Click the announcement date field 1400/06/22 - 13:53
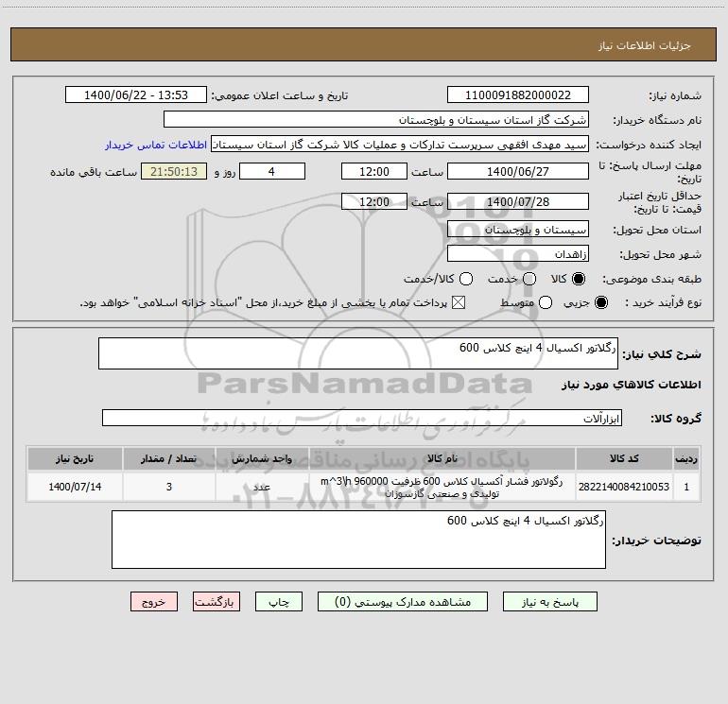Viewport: 728px width, 704px height. [136, 94]
